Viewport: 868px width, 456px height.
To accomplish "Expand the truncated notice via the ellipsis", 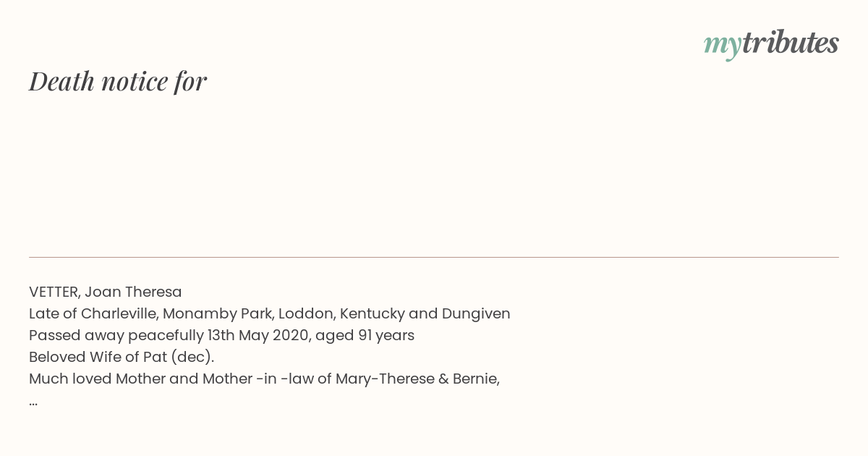I will coord(33,402).
